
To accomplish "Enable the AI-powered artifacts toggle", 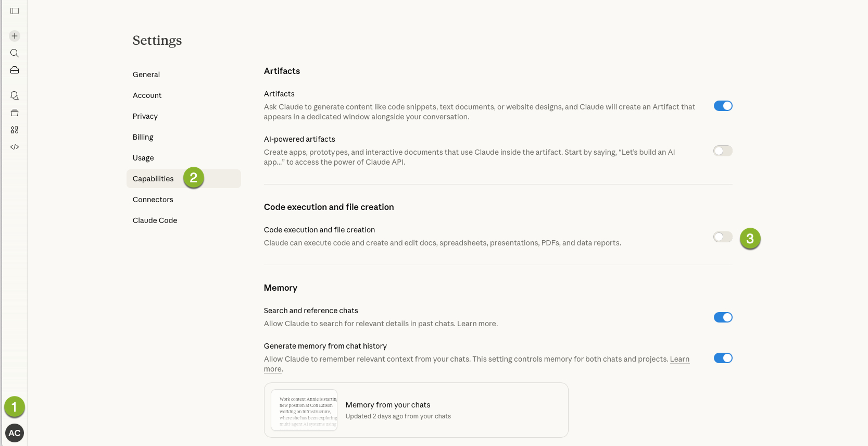I will click(723, 151).
